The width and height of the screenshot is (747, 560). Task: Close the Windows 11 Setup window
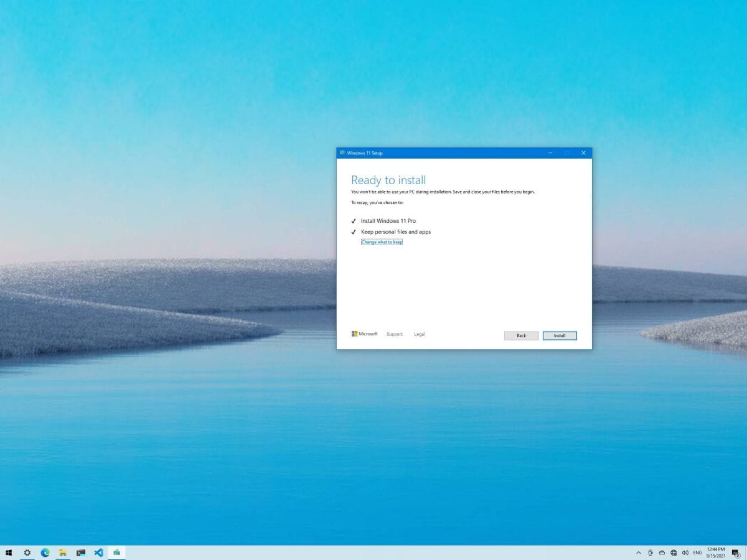583,152
